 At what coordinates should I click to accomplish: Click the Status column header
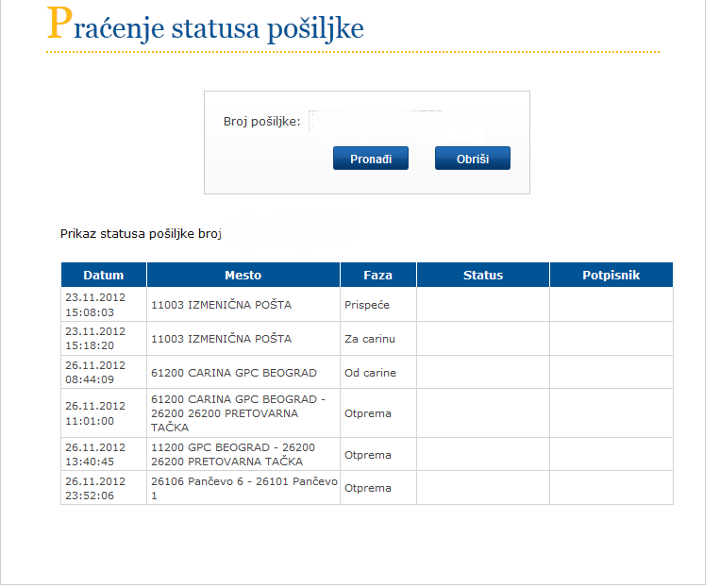[482, 275]
